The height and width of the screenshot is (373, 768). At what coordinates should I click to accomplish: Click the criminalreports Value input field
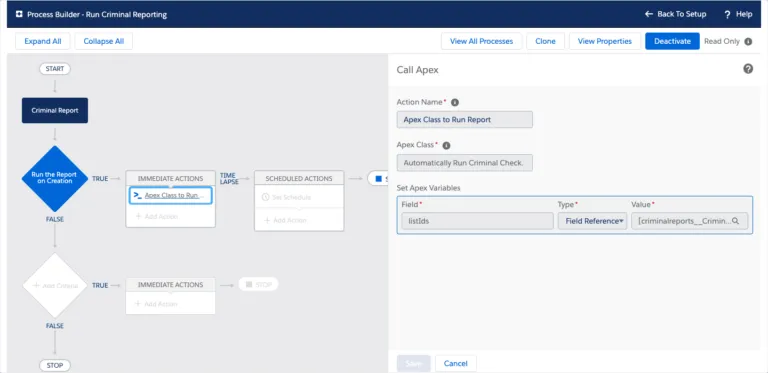(x=690, y=221)
